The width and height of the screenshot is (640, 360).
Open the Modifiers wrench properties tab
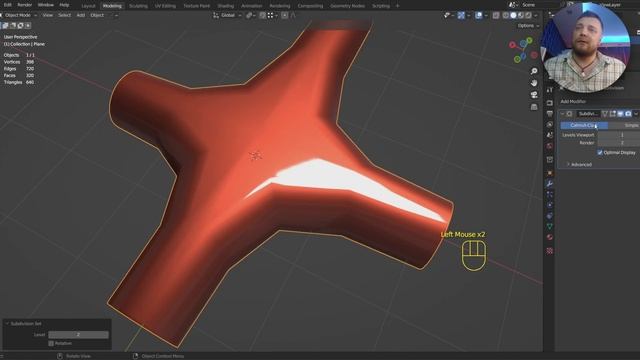(550, 184)
